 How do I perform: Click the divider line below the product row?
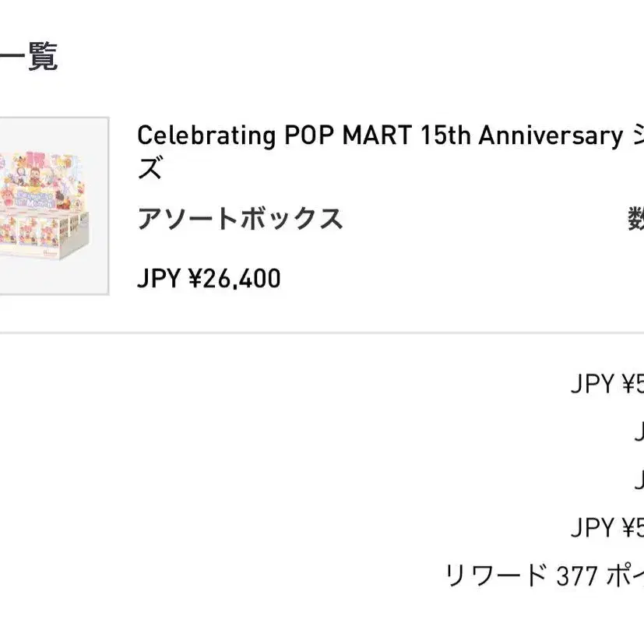322,333
